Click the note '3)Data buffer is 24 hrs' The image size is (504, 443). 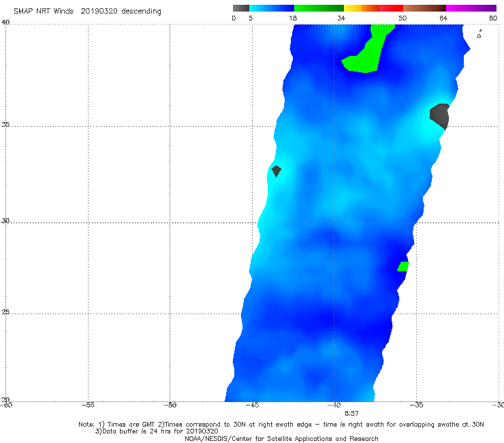point(157,431)
